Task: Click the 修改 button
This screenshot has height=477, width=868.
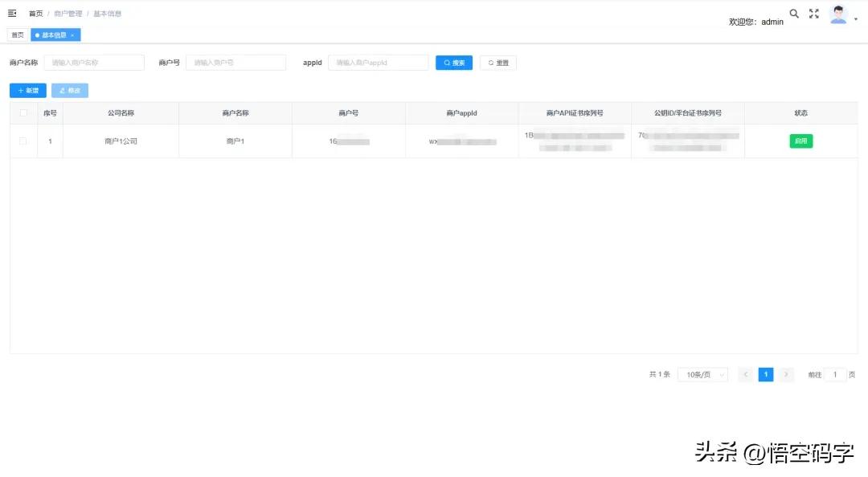Action: pyautogui.click(x=70, y=90)
